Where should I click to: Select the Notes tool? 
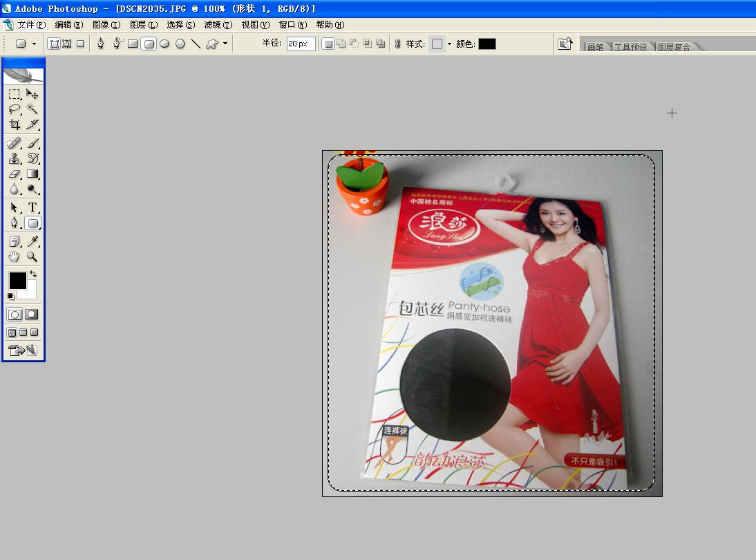[15, 242]
